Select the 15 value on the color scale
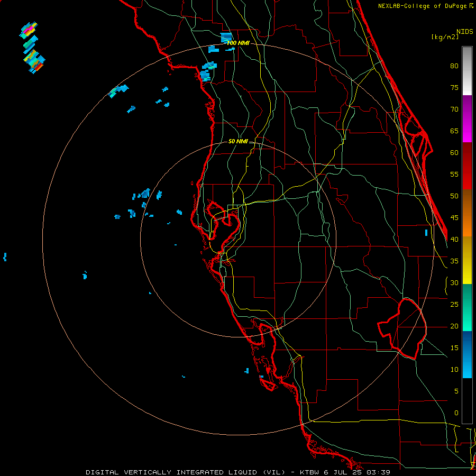476x476 pixels. [x=454, y=348]
